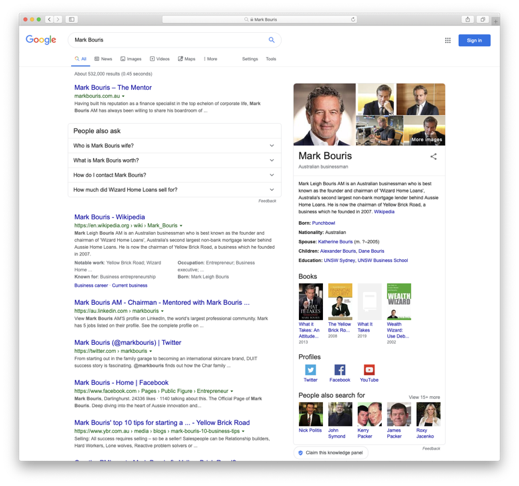Screen dimensions: 519x486
Task: Click the Sign in button
Action: tap(474, 40)
